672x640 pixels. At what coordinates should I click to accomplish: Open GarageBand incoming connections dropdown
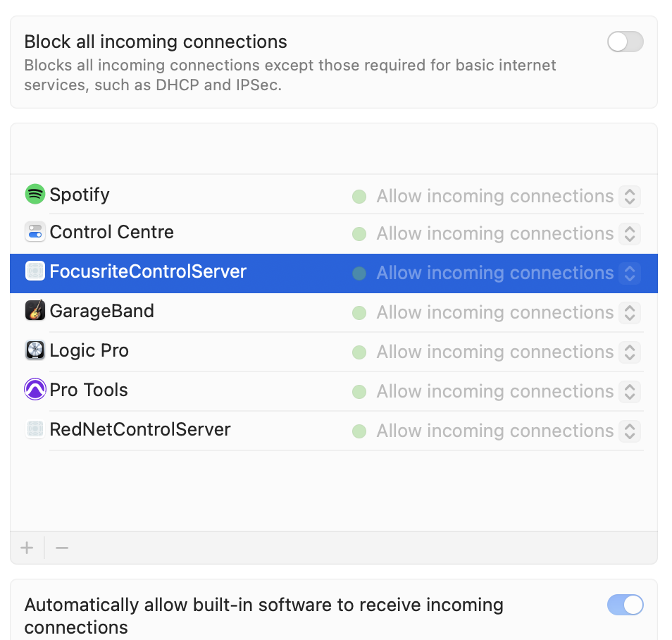pyautogui.click(x=630, y=312)
